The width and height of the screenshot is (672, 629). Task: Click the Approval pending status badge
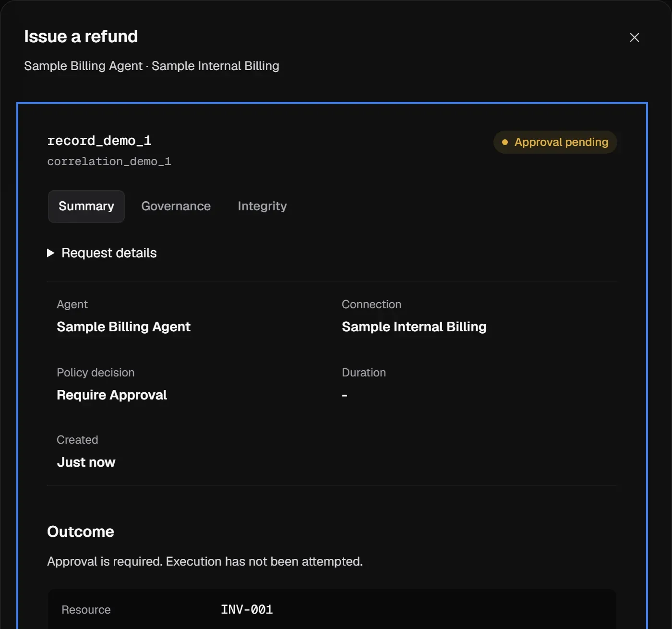click(555, 142)
